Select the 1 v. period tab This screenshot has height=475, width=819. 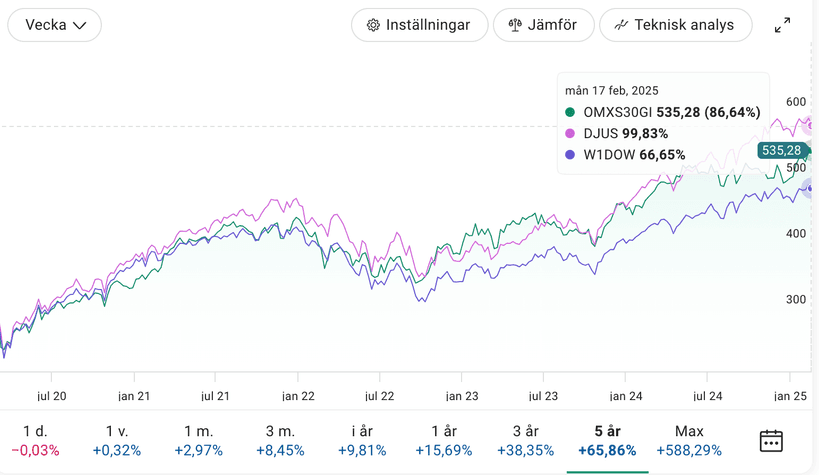tap(117, 440)
